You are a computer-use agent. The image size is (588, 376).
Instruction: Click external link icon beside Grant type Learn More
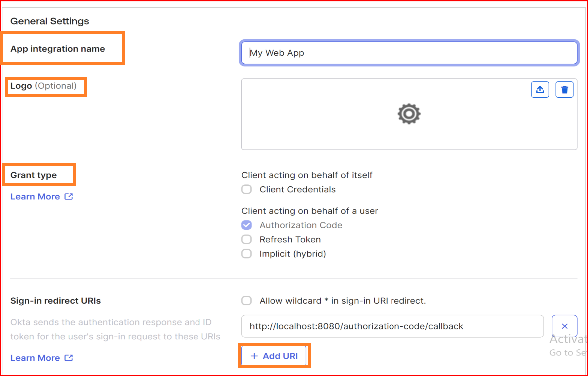point(69,196)
